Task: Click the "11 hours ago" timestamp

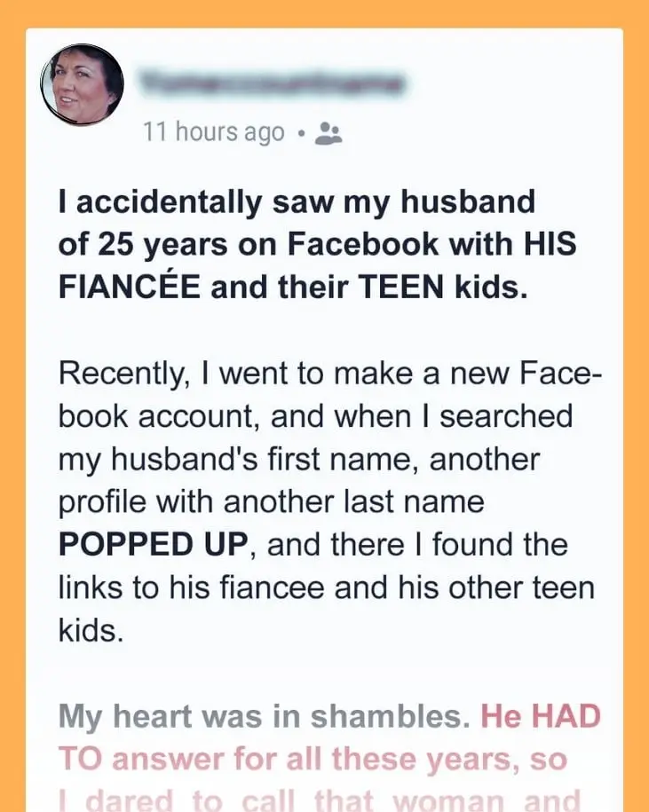Action: [x=213, y=133]
